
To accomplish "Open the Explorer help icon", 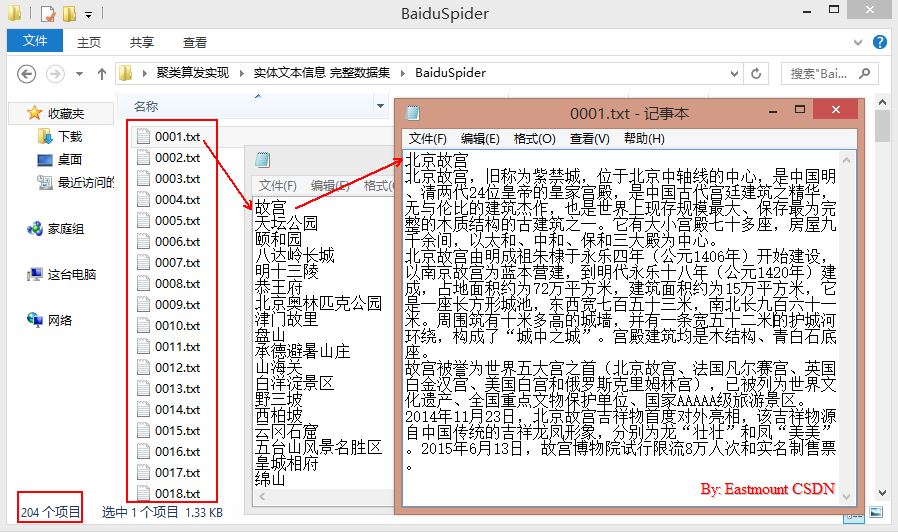I will tap(880, 42).
